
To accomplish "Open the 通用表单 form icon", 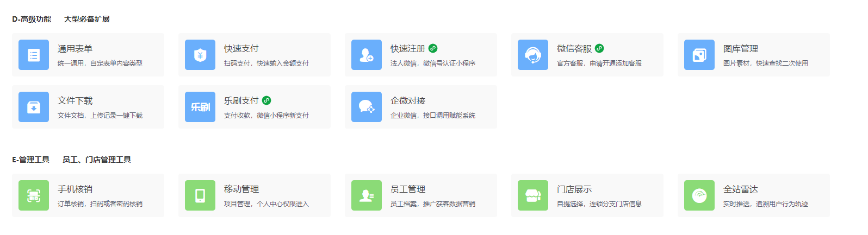I will tap(34, 55).
